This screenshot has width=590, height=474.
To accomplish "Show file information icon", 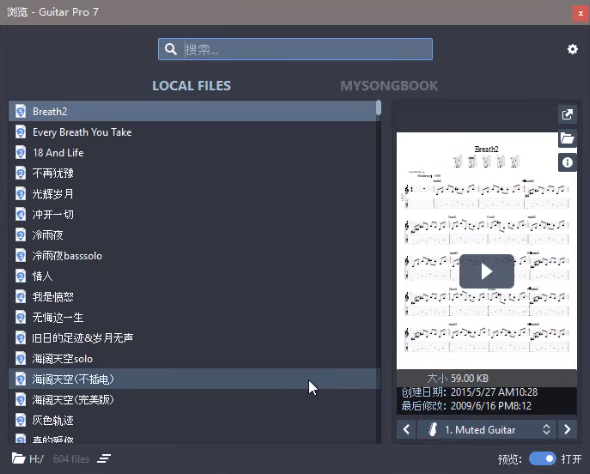I will tap(567, 163).
